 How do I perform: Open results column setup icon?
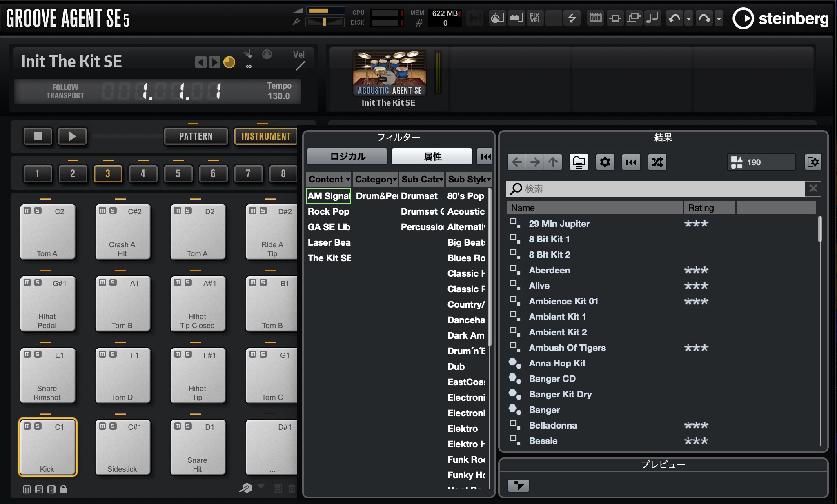click(813, 162)
